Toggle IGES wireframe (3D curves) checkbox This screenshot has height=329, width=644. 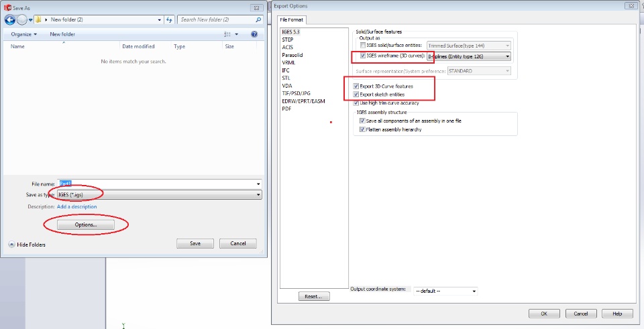click(x=363, y=56)
